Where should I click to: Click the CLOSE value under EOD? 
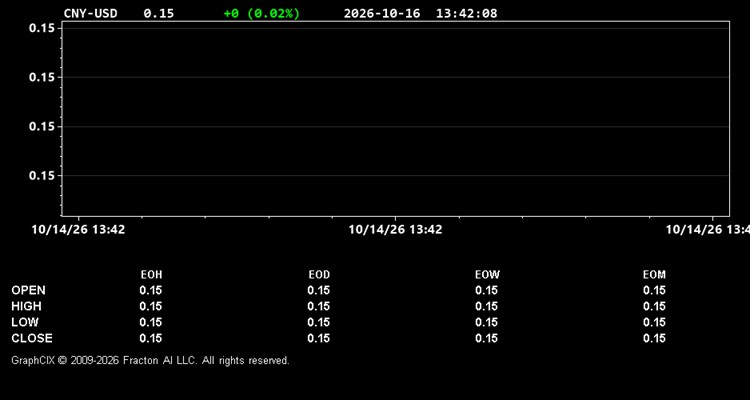point(319,338)
